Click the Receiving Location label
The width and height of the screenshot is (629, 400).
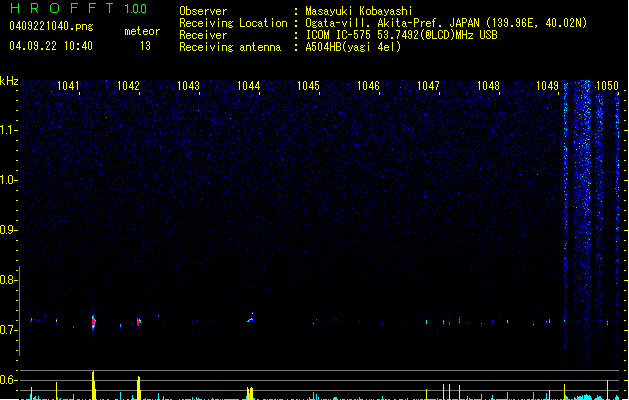[x=233, y=23]
